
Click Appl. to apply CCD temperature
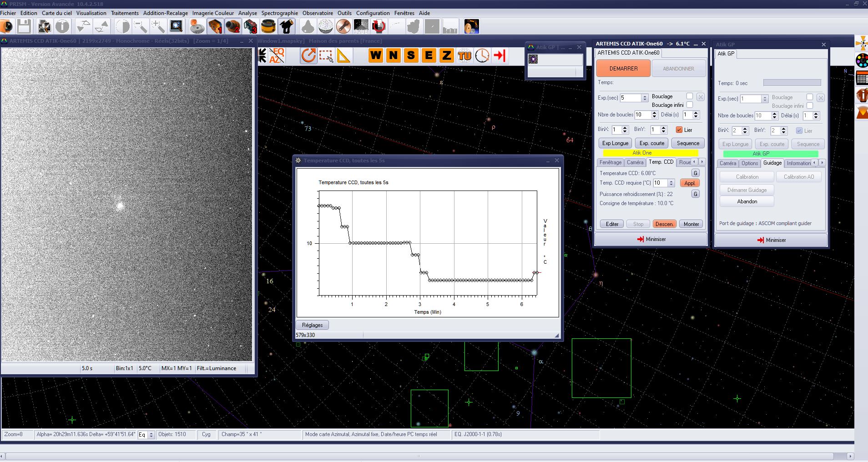pos(690,183)
